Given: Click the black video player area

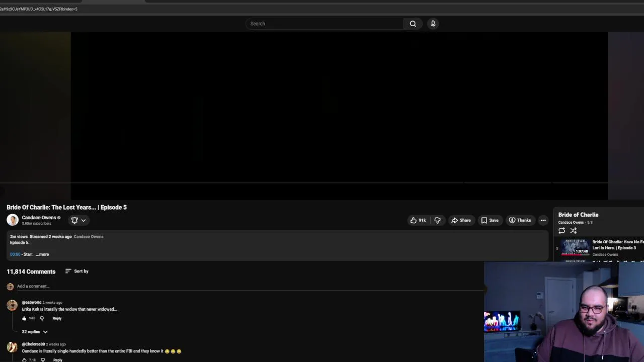Looking at the screenshot, I should click(x=339, y=116).
